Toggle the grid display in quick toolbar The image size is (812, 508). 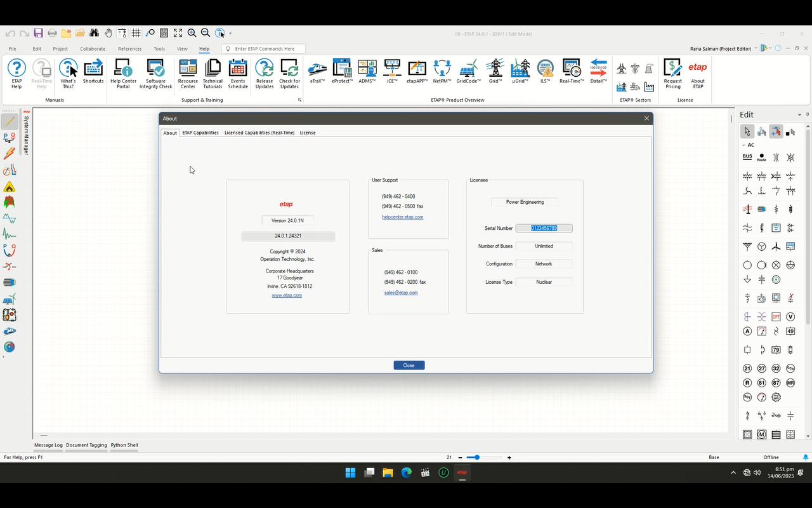[x=136, y=33]
